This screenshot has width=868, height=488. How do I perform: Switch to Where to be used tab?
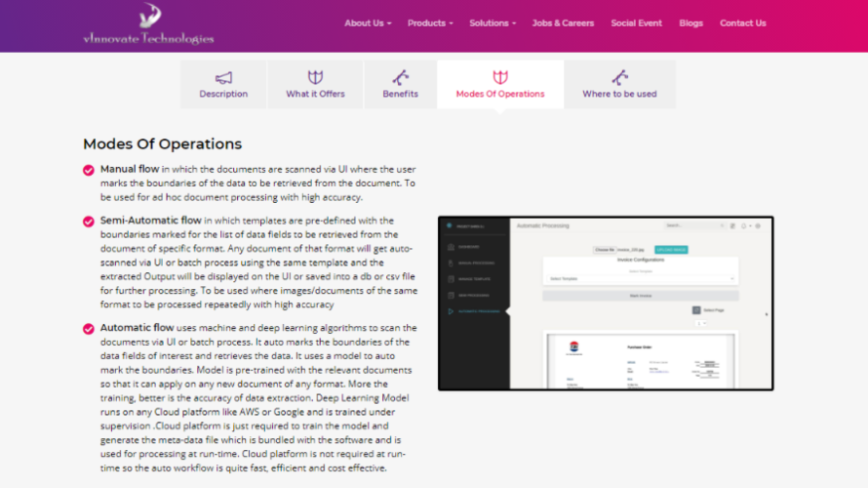(619, 84)
